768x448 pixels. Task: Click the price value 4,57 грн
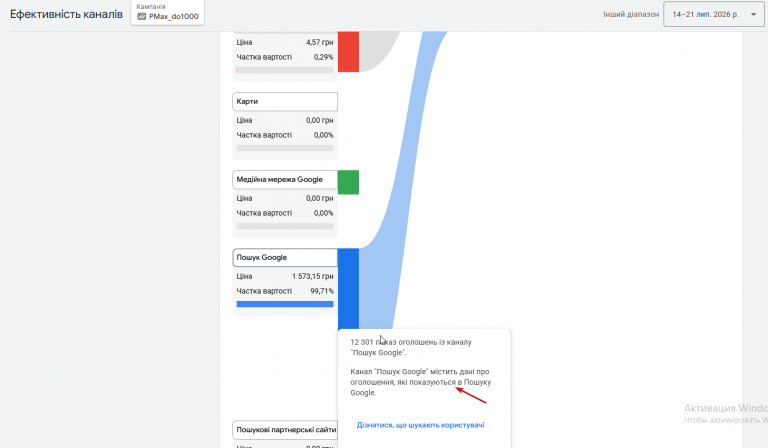319,42
